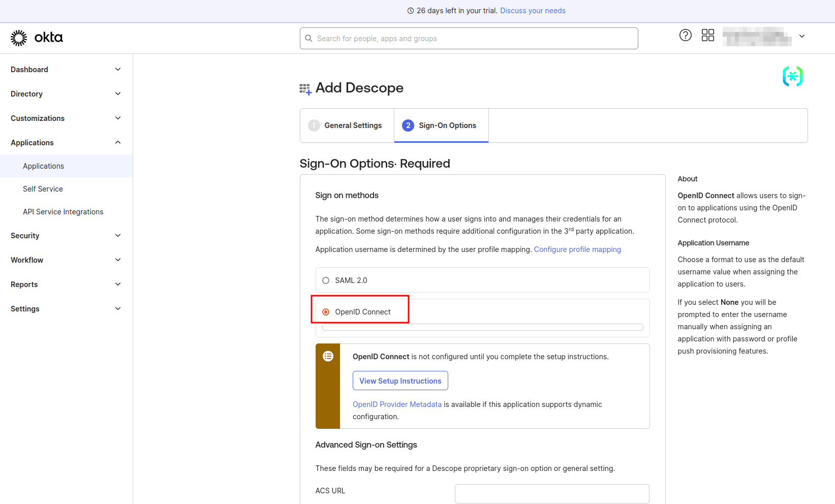The height and width of the screenshot is (504, 835).
Task: Collapse the Applications sidebar section
Action: click(117, 143)
